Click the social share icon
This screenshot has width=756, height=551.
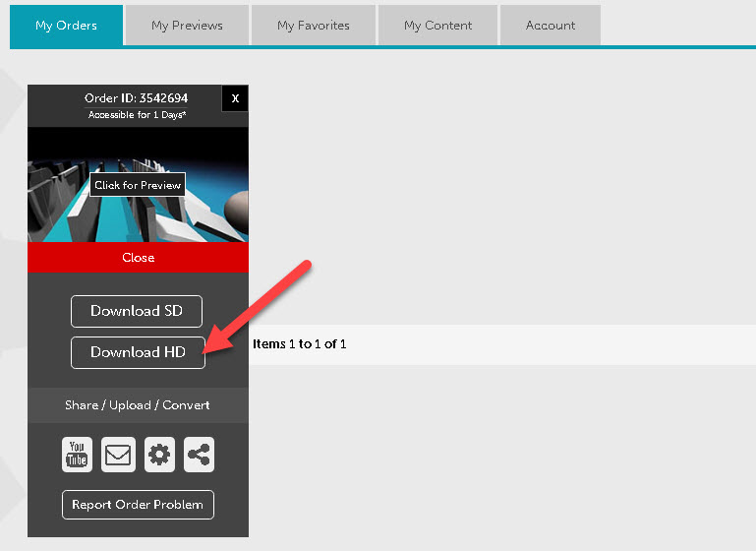pos(199,456)
